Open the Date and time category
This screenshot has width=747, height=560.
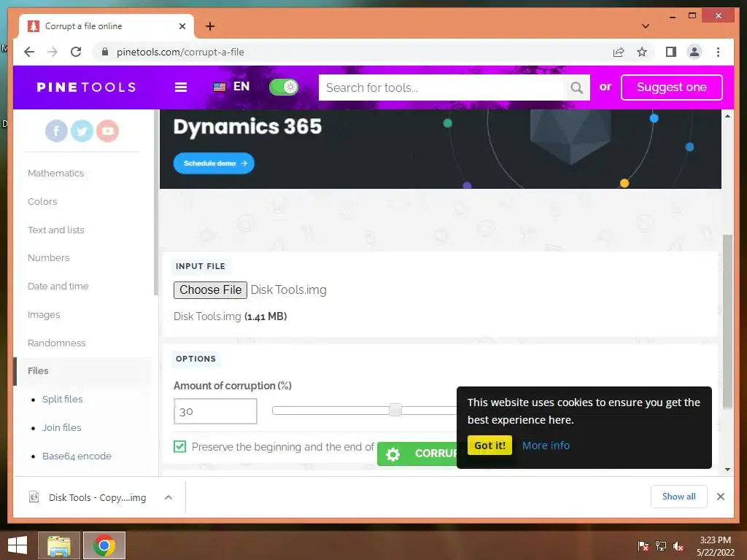tap(58, 286)
